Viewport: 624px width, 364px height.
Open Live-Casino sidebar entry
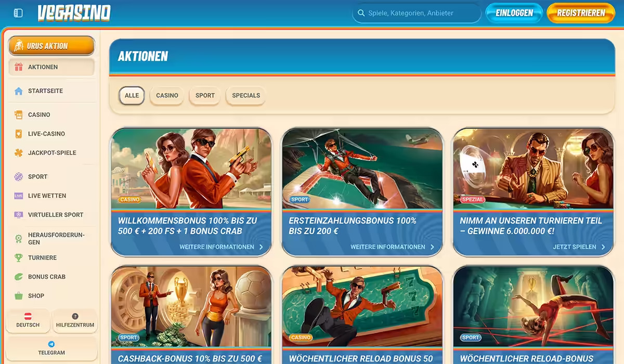[51, 134]
